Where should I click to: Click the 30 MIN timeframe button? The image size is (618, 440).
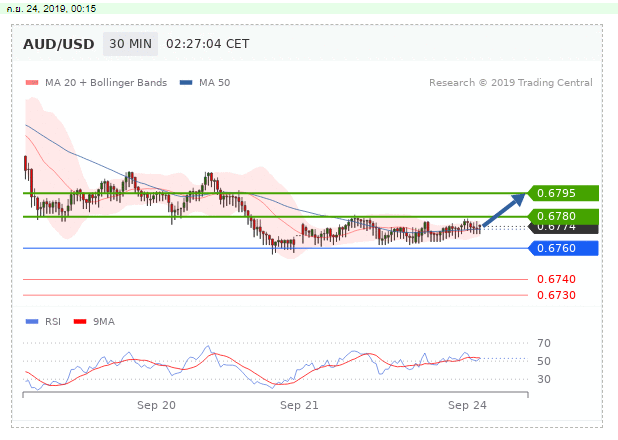[x=130, y=44]
